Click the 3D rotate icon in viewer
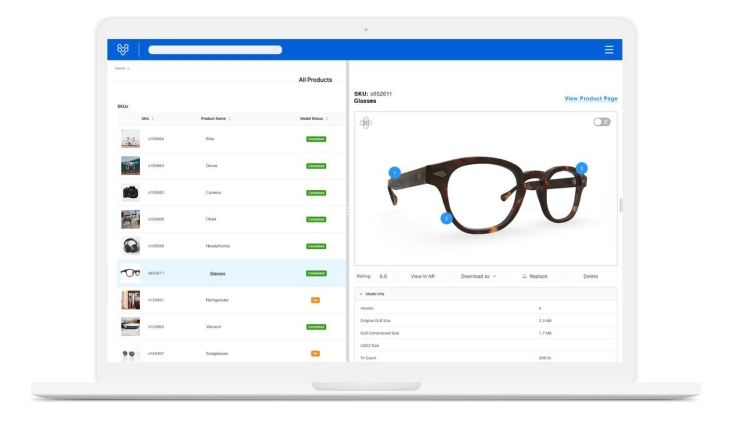 (366, 122)
